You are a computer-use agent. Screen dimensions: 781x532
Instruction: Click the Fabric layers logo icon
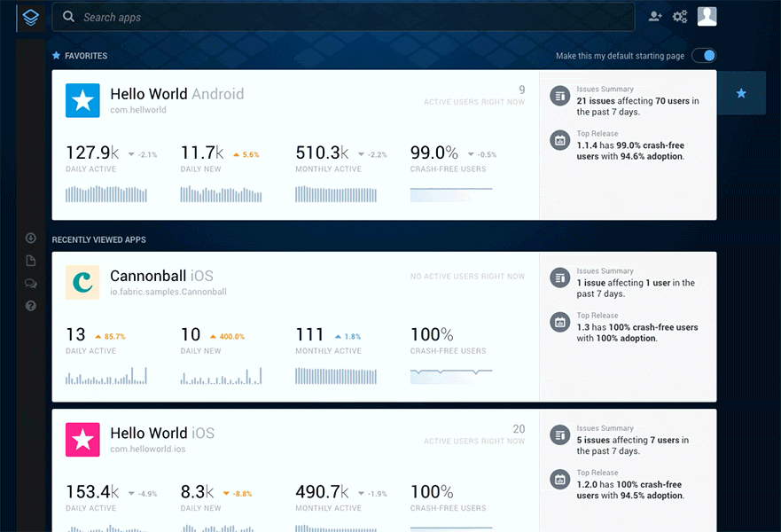[30, 18]
